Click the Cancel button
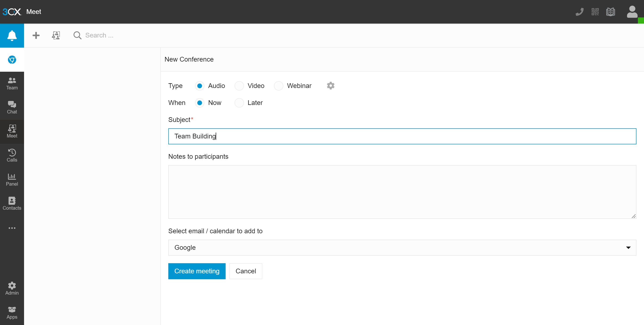The width and height of the screenshot is (644, 325). click(245, 271)
